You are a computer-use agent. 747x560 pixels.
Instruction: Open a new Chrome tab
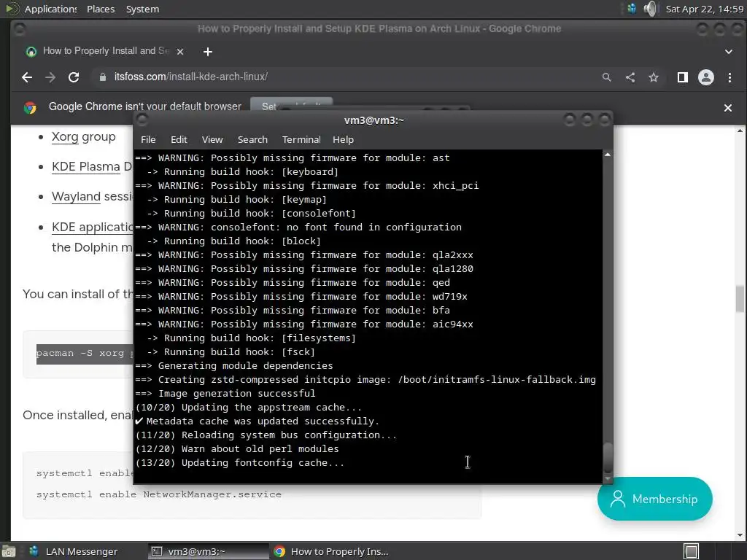click(x=208, y=52)
